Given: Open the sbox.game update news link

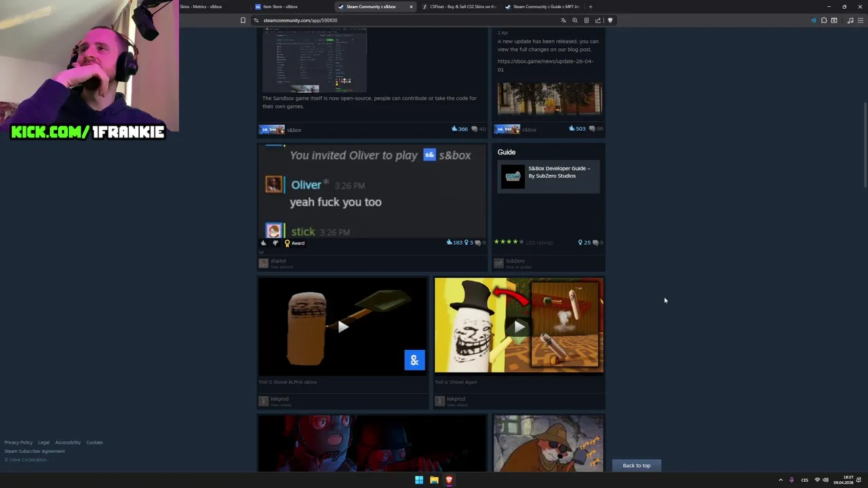Looking at the screenshot, I should 545,65.
